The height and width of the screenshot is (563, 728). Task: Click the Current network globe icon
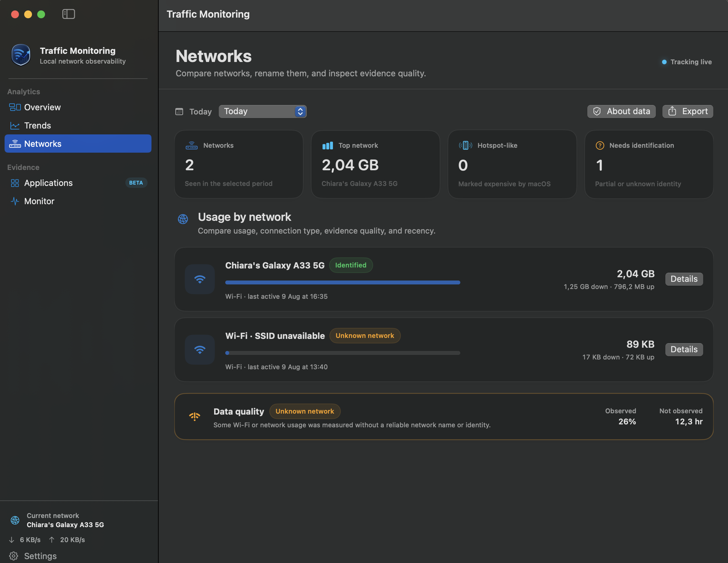pos(15,520)
